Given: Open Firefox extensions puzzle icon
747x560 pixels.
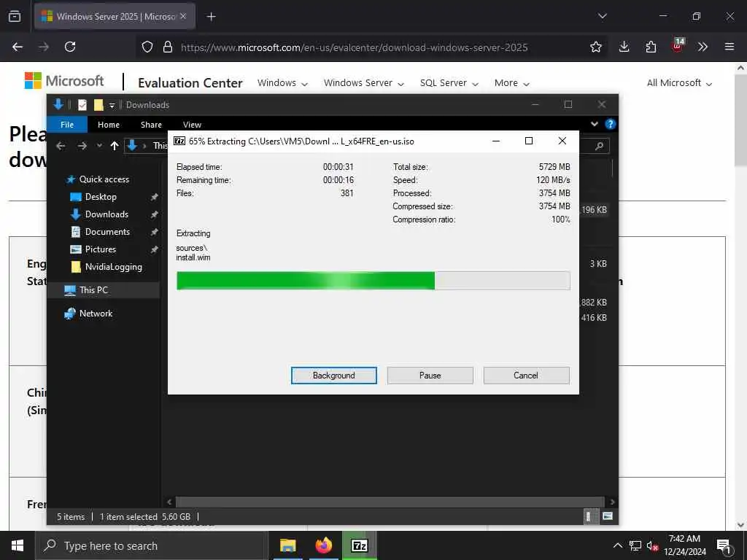Looking at the screenshot, I should (x=651, y=47).
